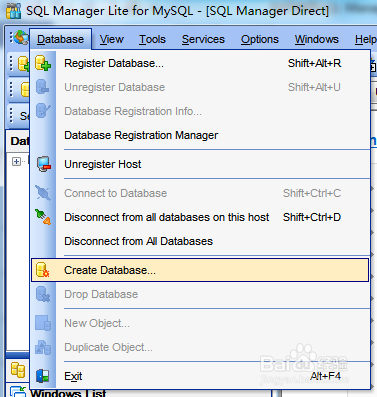Click the Unregister Host monitor icon
This screenshot has height=397, width=377.
click(x=43, y=164)
